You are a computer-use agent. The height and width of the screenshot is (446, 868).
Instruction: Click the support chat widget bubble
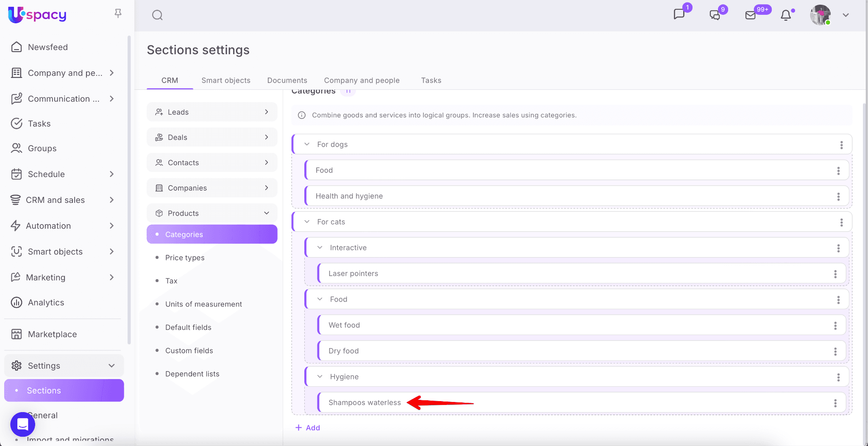[x=22, y=424]
